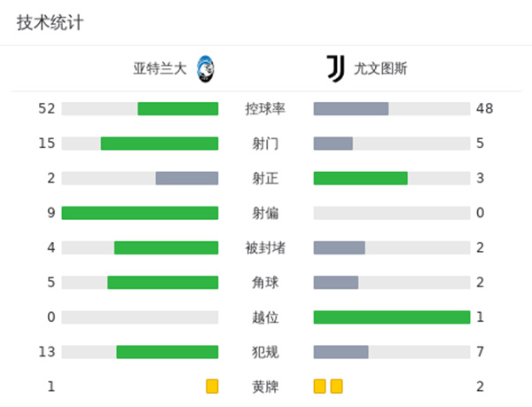Image resolution: width=532 pixels, height=407 pixels.
Task: Click the 犯规 stat label
Action: click(x=265, y=352)
